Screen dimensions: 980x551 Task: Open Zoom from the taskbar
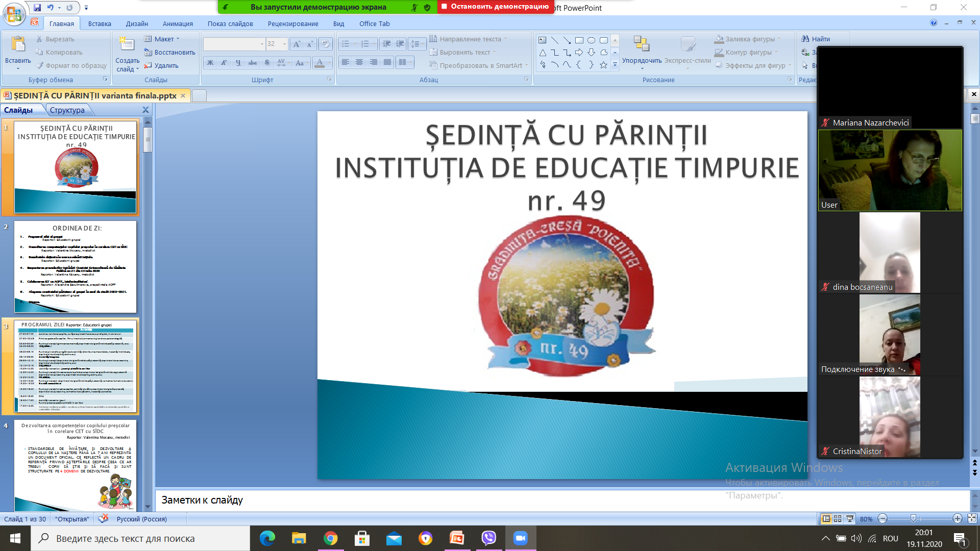click(x=520, y=538)
